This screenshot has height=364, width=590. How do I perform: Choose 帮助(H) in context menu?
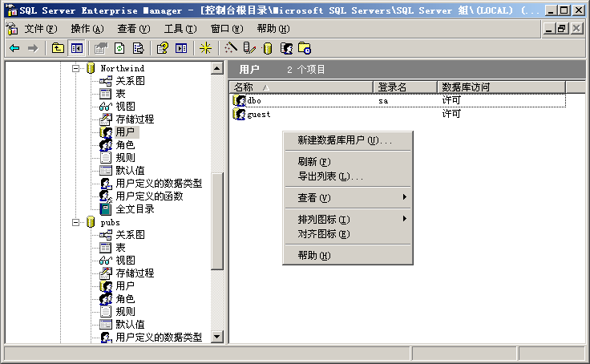coord(348,256)
